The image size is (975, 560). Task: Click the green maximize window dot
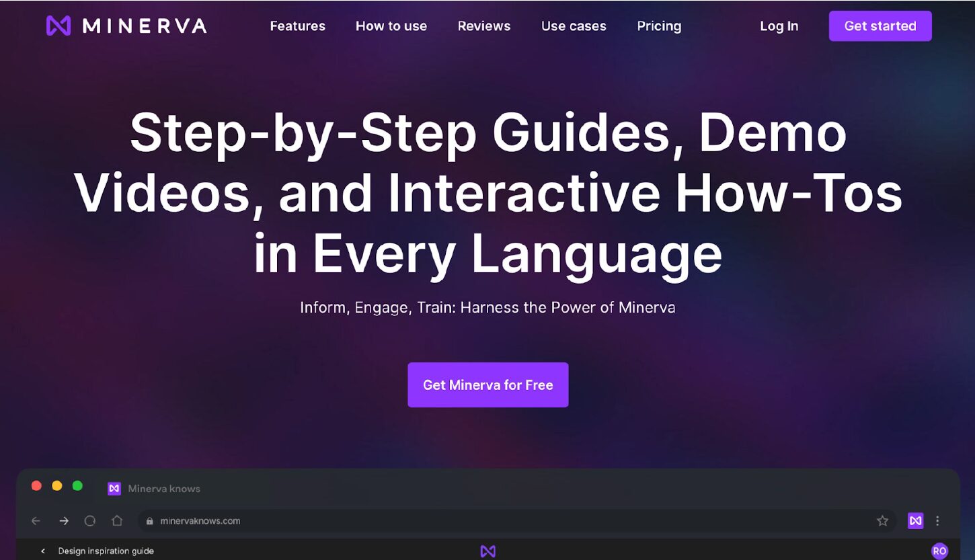pos(77,485)
